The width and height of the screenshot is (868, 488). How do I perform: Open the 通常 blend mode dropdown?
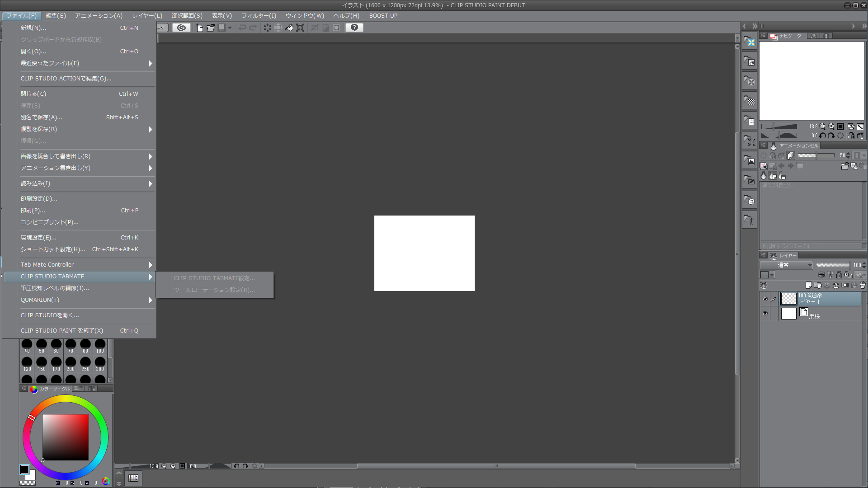tap(787, 265)
